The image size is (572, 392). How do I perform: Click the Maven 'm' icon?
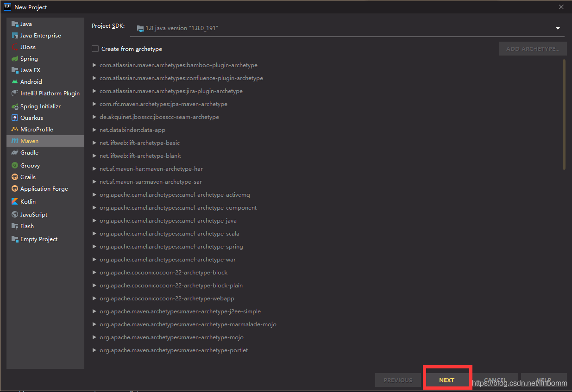[x=15, y=141]
